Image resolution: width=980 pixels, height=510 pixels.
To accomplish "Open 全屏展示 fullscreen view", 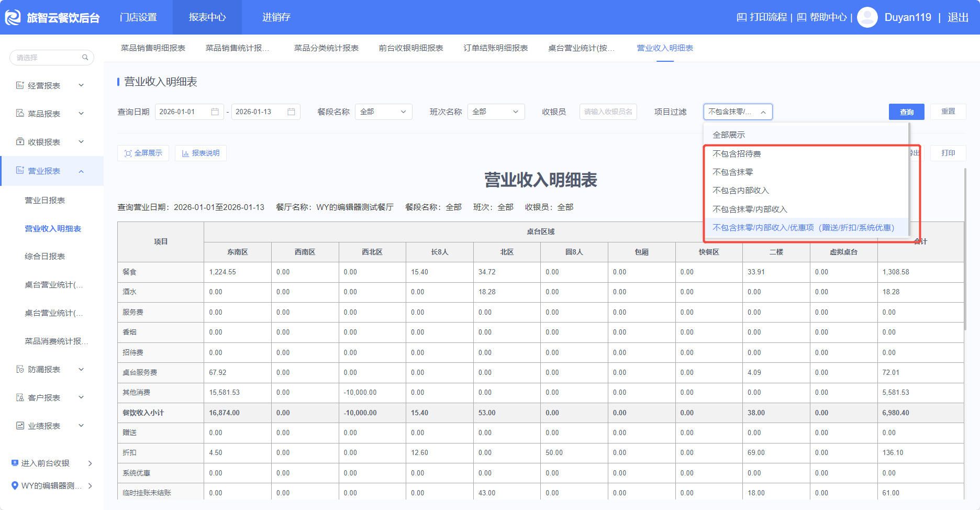I will point(143,153).
